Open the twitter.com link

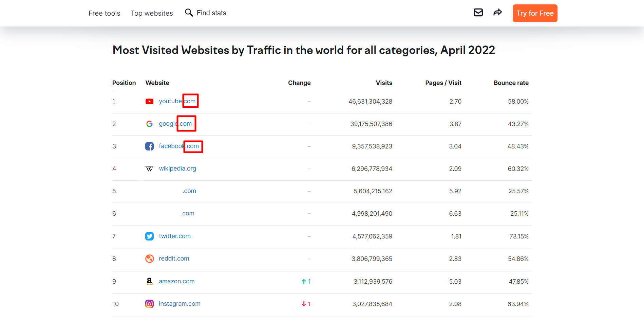[x=175, y=236]
